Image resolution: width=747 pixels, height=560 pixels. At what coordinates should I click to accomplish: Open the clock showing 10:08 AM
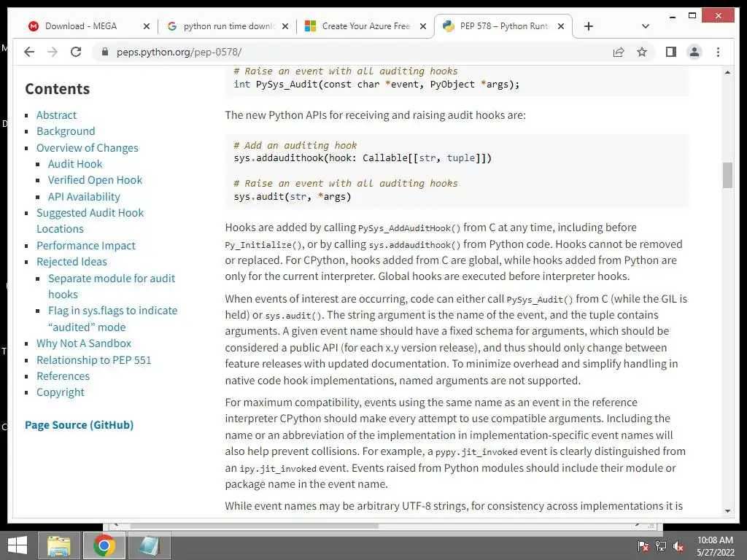click(x=715, y=546)
